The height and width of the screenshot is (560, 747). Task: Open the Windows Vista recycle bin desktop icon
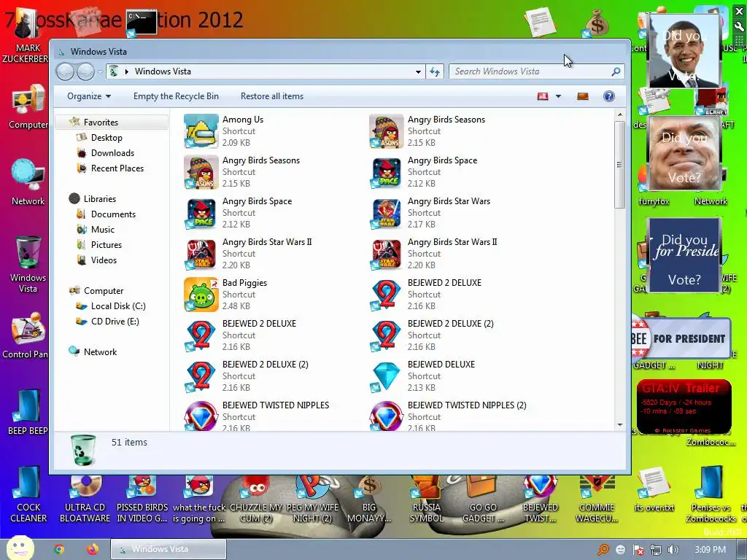point(28,264)
